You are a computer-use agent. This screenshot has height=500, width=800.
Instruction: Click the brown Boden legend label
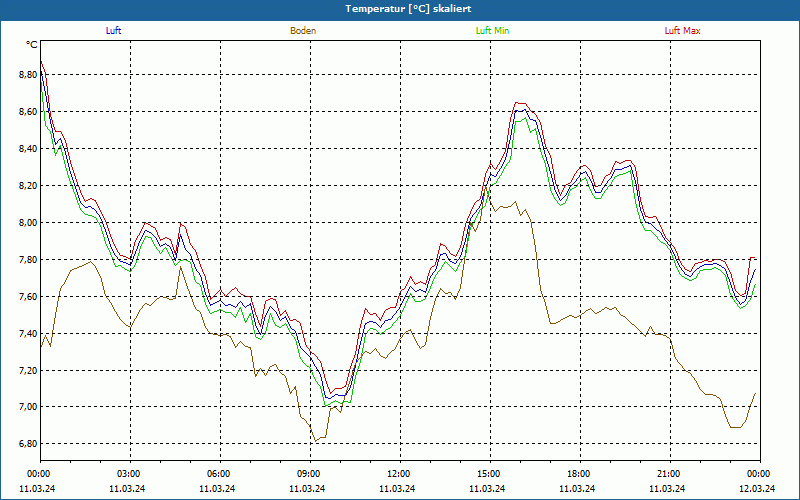point(303,31)
